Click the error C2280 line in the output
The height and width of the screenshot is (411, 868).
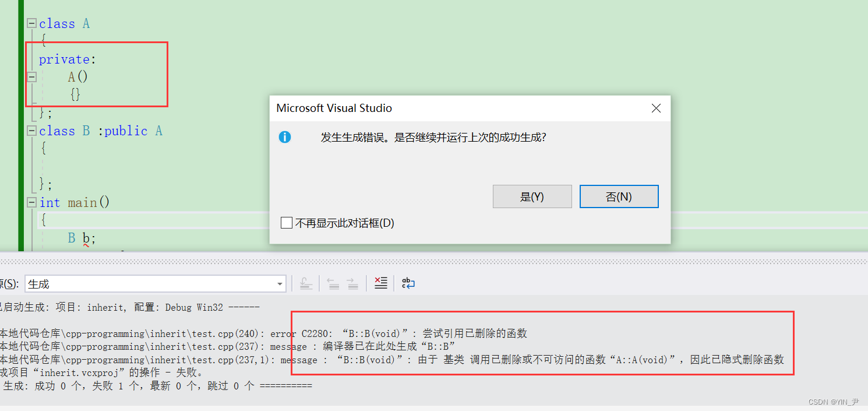tap(263, 333)
